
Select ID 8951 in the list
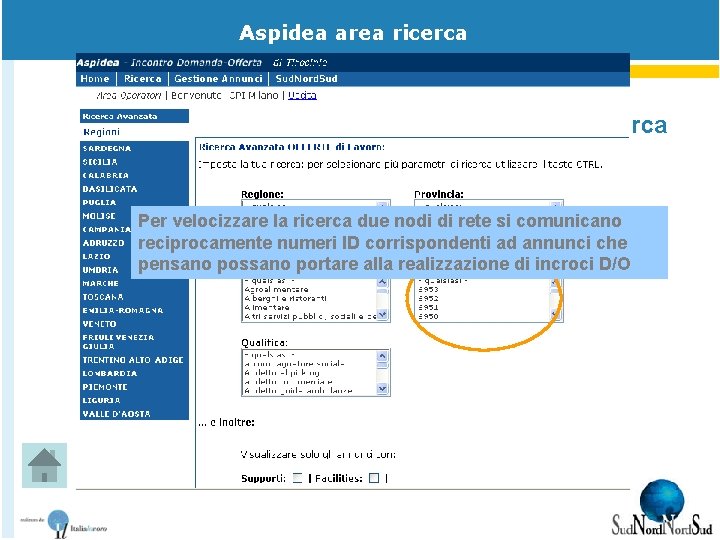pos(428,308)
